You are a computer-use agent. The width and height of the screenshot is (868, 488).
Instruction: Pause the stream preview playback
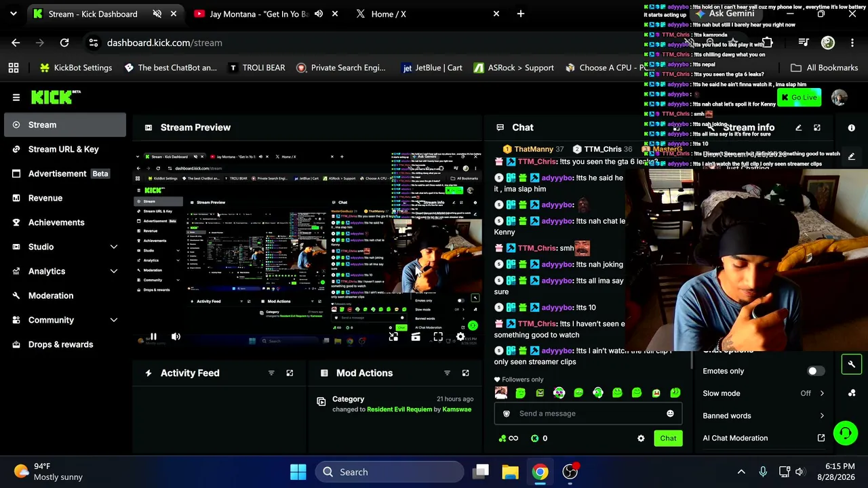153,336
